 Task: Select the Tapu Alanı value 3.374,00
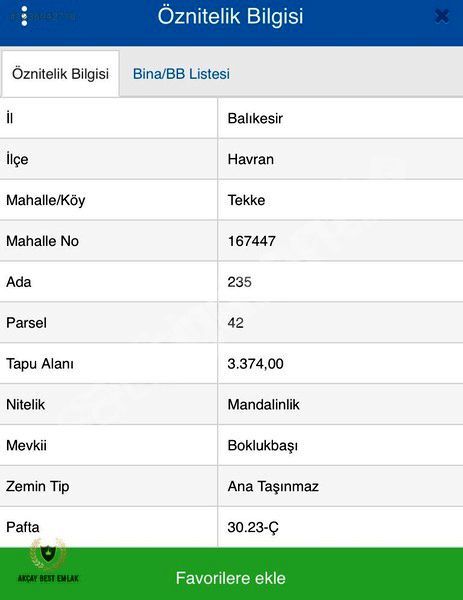[255, 364]
